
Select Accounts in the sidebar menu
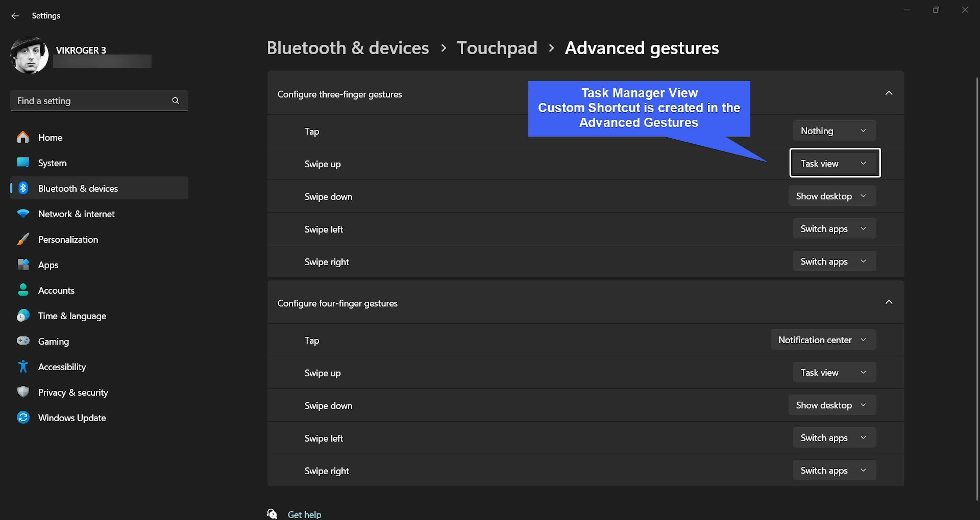pyautogui.click(x=56, y=290)
